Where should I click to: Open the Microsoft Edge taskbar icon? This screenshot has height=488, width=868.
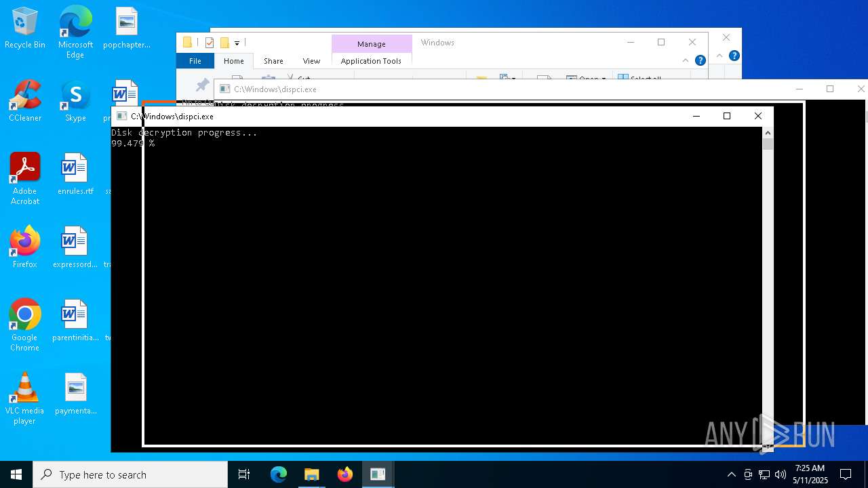(x=279, y=474)
